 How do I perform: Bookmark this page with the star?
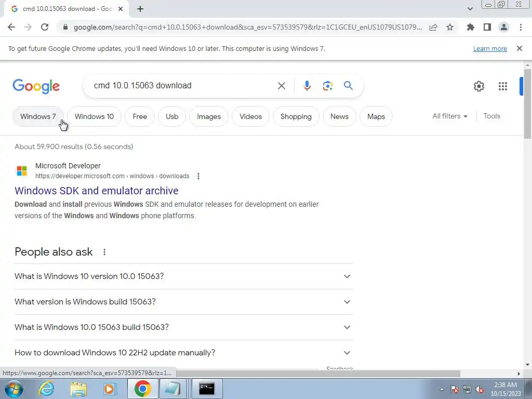(450, 27)
